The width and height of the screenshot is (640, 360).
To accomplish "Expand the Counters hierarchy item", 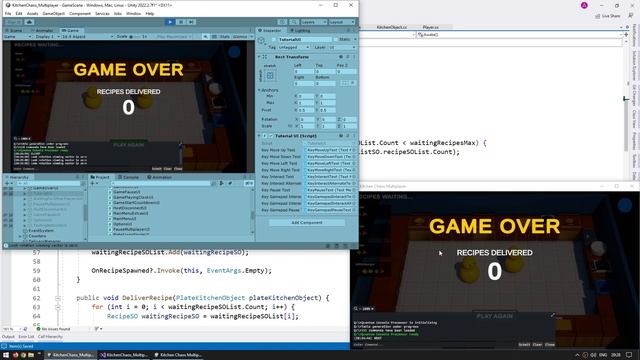I will (x=20, y=236).
